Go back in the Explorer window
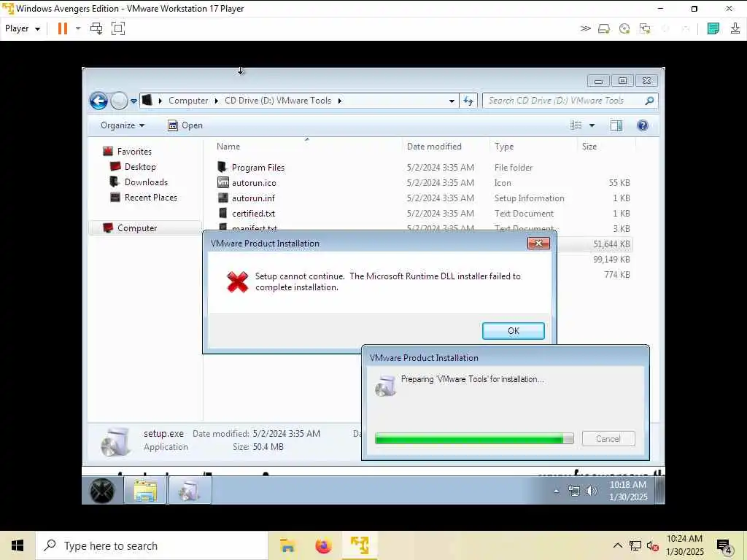This screenshot has height=560, width=747. point(98,101)
